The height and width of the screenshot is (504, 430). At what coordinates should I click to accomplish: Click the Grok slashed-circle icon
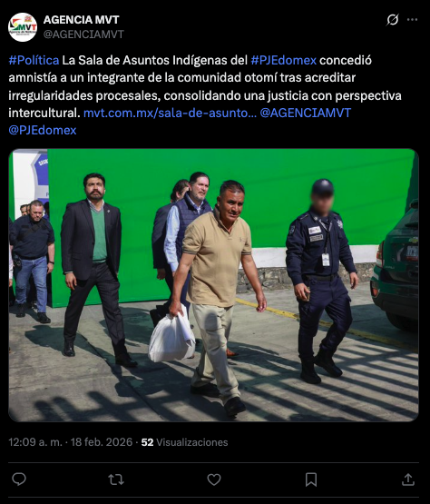(393, 20)
